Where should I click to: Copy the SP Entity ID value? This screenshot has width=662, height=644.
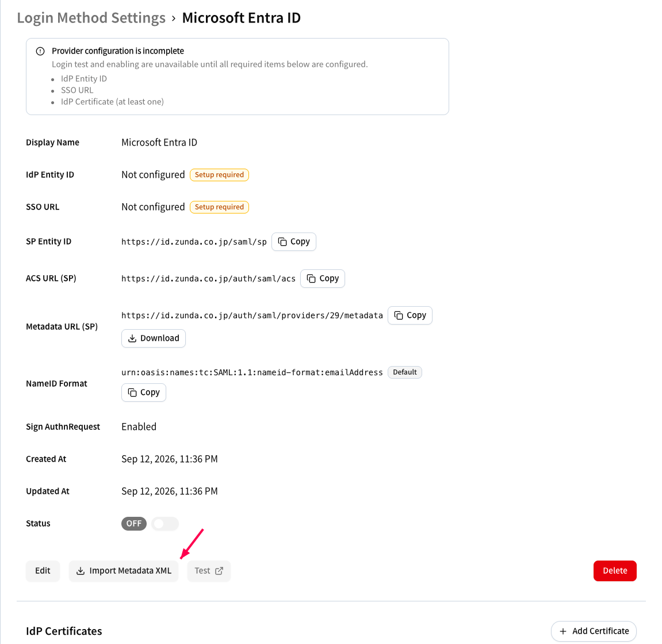click(x=294, y=242)
